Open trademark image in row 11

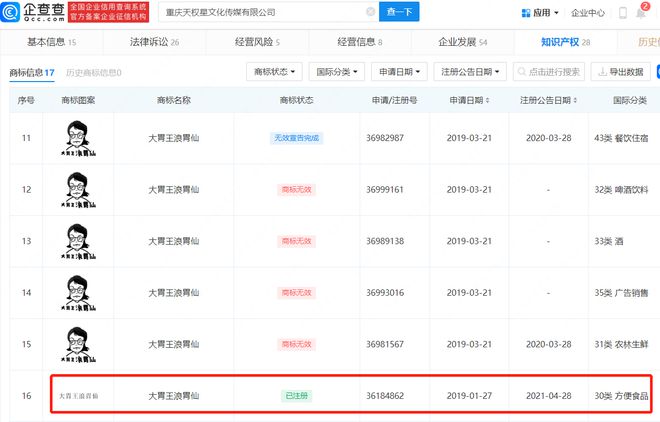[x=78, y=138]
